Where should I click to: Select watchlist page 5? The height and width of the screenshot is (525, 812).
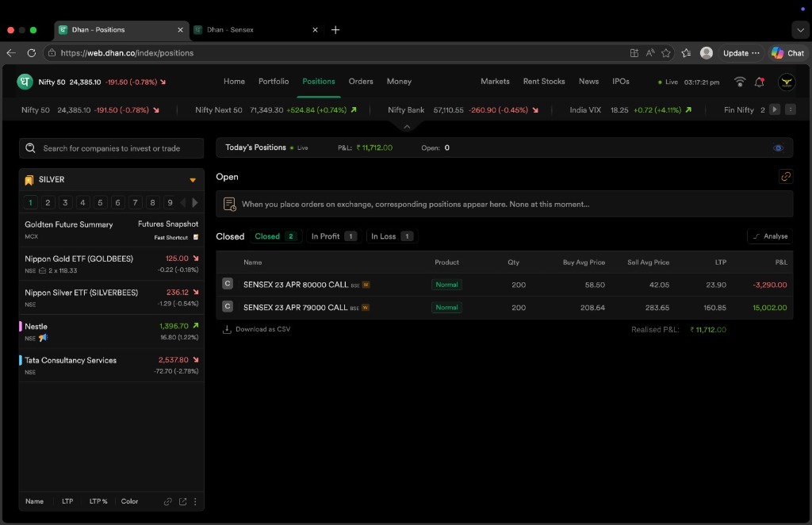coord(100,202)
